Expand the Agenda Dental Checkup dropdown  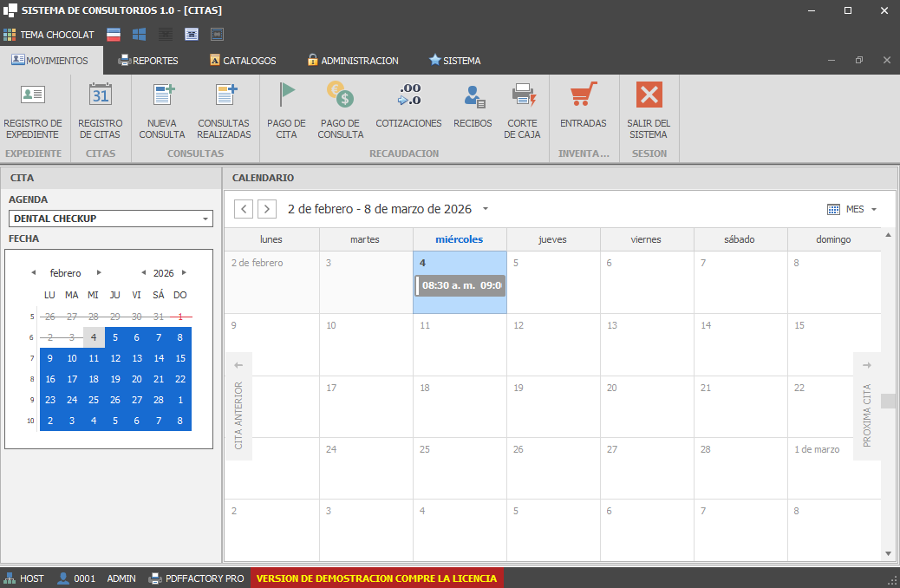(x=205, y=219)
